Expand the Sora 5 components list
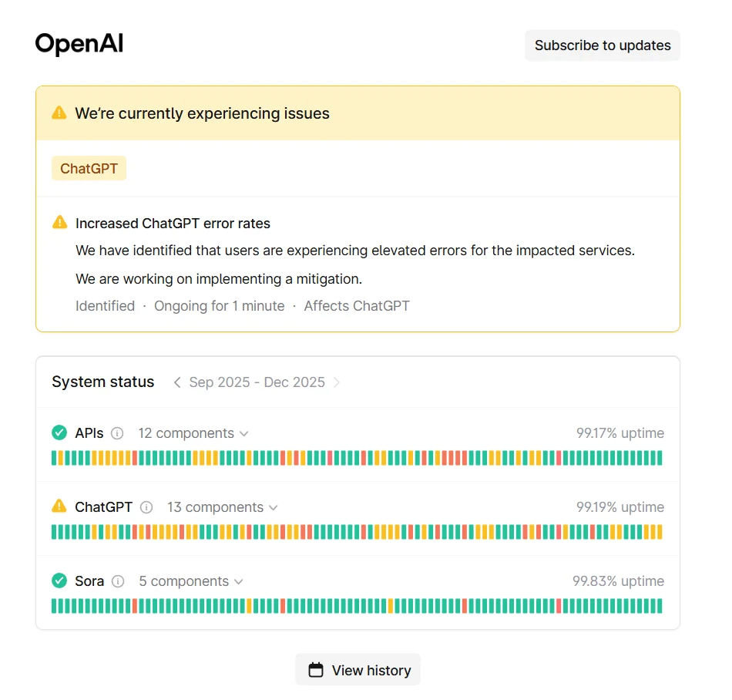The width and height of the screenshot is (732, 700). (190, 581)
